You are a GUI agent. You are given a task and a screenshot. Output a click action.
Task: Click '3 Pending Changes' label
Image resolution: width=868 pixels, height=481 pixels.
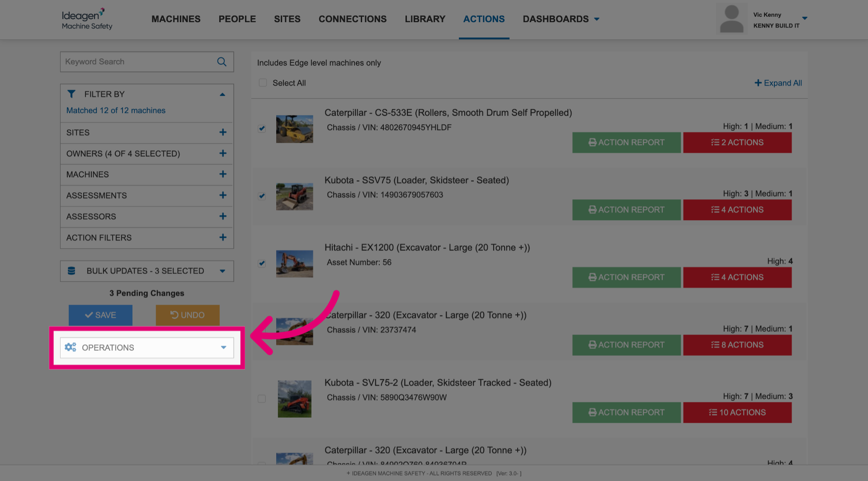[x=147, y=293]
